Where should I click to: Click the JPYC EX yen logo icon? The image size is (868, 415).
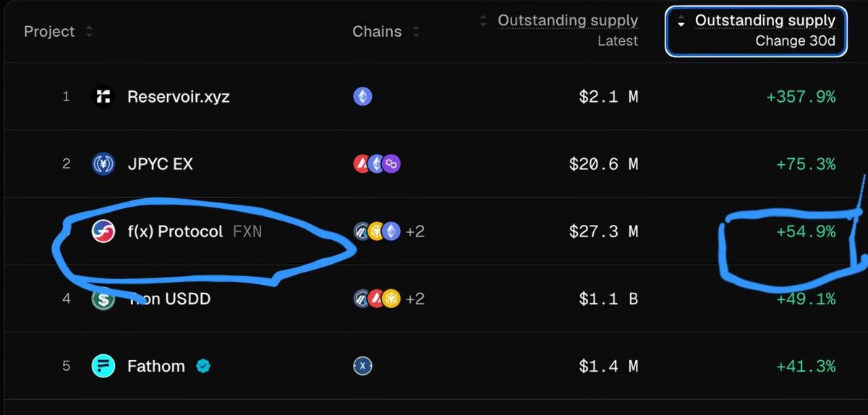click(103, 164)
